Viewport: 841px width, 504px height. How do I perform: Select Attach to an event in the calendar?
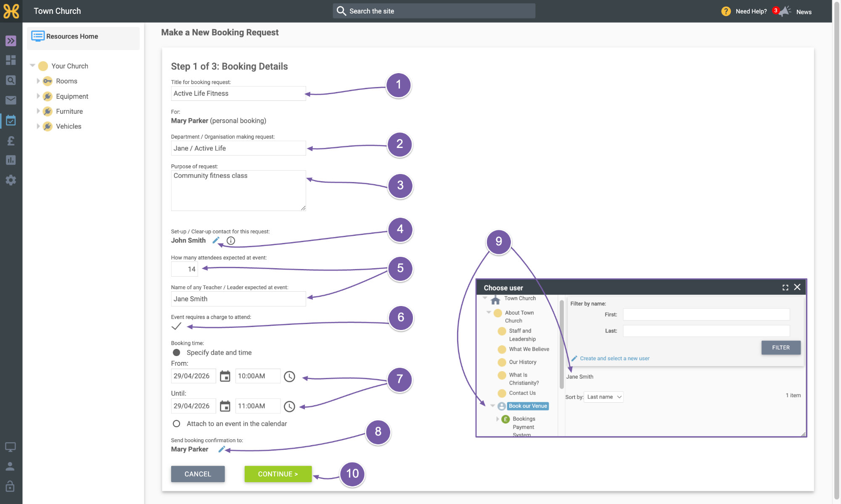pos(177,424)
